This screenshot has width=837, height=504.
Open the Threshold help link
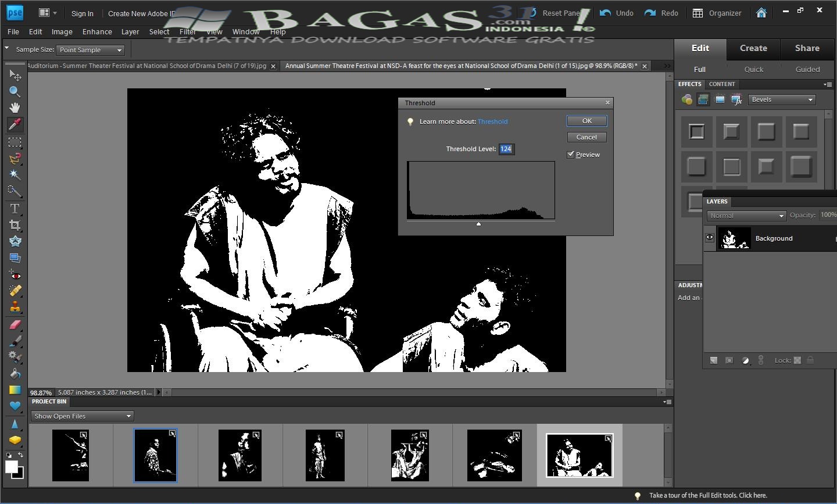click(492, 121)
